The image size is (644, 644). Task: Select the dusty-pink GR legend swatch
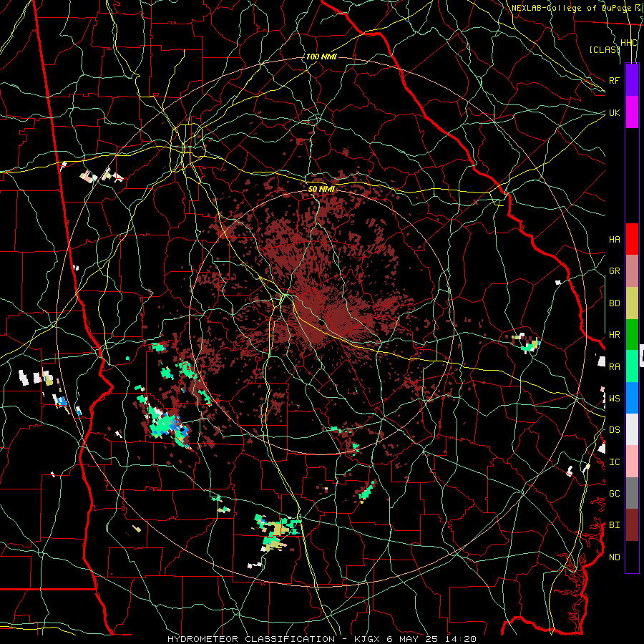pyautogui.click(x=632, y=271)
